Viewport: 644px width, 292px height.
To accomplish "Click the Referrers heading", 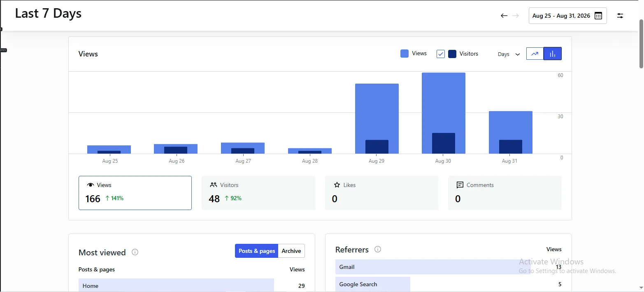I will click(352, 250).
